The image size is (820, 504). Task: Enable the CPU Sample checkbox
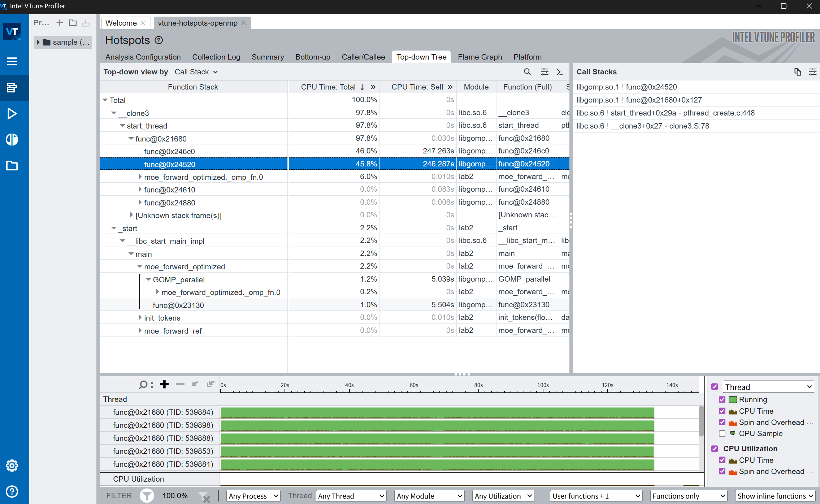(x=722, y=434)
